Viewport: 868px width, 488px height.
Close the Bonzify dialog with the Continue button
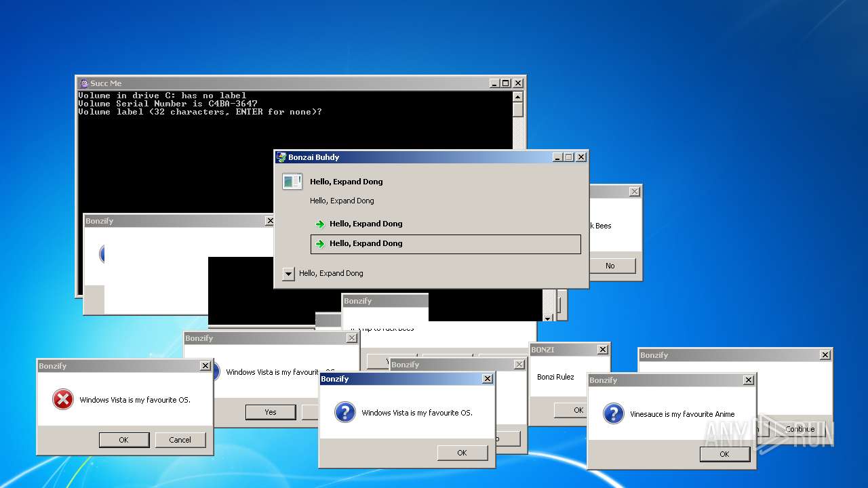pyautogui.click(x=825, y=355)
